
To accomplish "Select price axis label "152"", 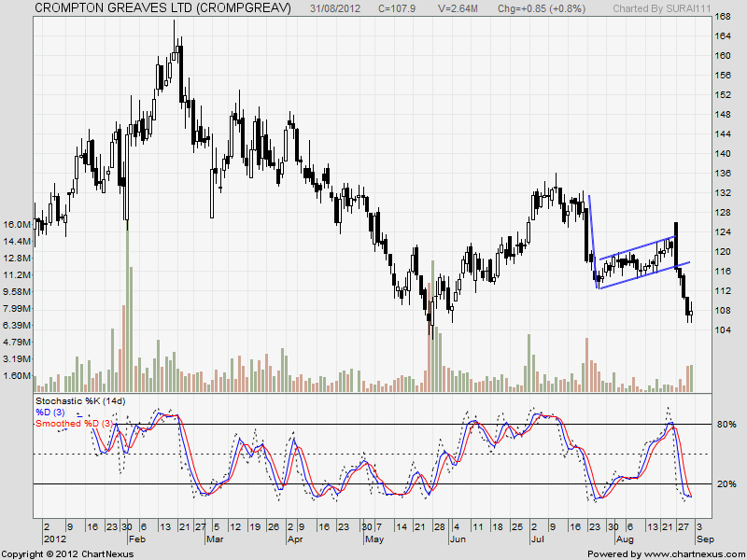I will pos(723,95).
